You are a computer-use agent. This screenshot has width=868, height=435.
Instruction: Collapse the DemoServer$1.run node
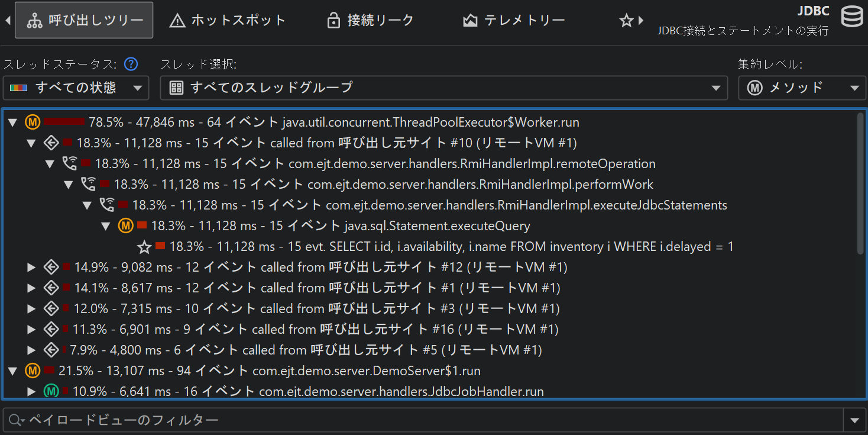pos(13,371)
